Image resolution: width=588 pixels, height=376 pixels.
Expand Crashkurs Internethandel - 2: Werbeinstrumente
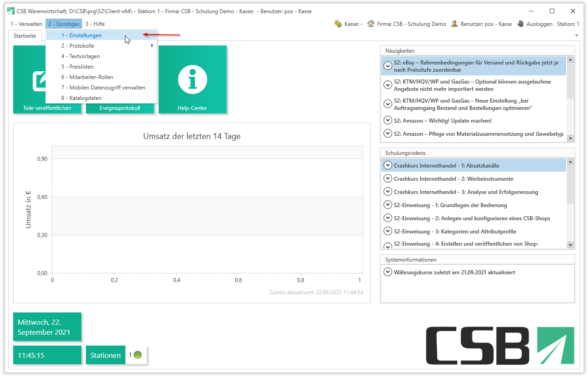click(x=388, y=178)
